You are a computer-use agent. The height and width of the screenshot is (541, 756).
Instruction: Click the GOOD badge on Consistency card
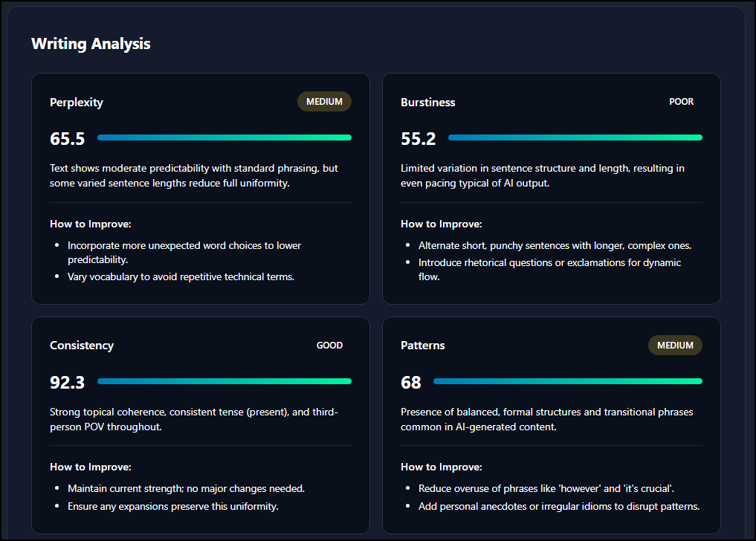[x=329, y=346]
